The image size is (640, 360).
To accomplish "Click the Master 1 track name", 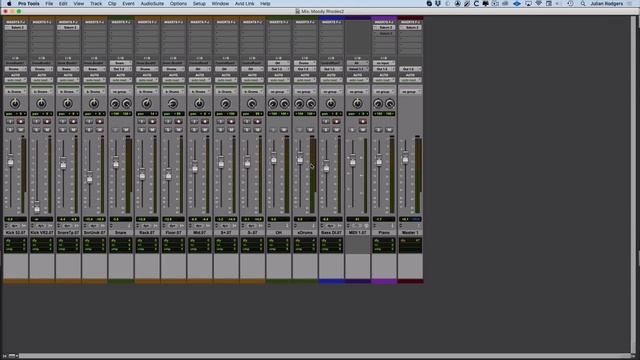I will coord(410,232).
